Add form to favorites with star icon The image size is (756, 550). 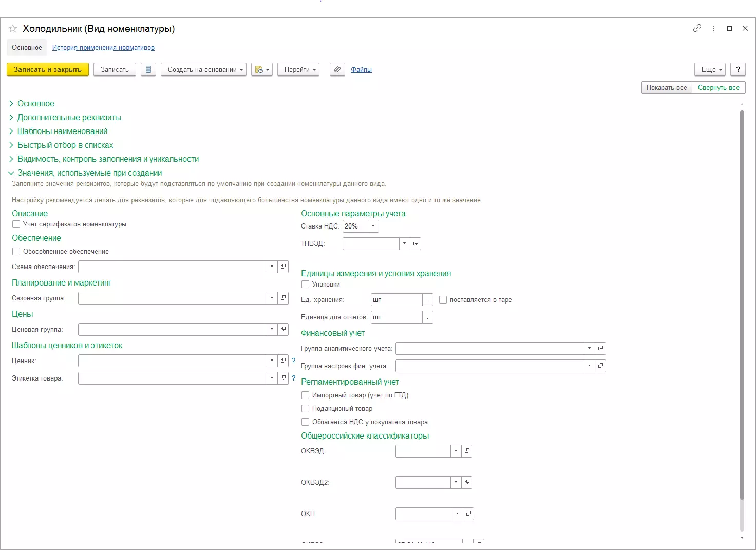click(x=13, y=29)
